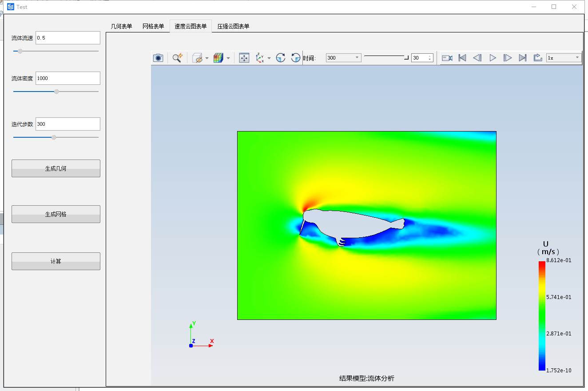
Task: Click the 生成几何 button
Action: 56,168
